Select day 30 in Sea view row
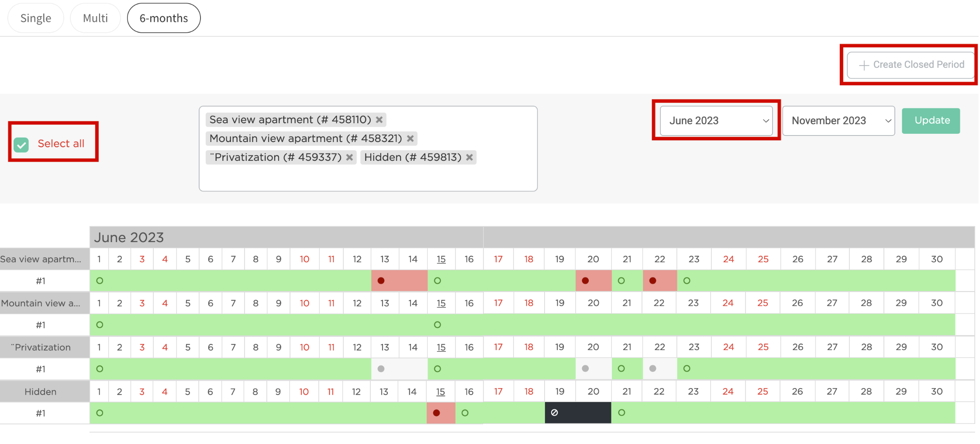The height and width of the screenshot is (444, 980). (x=937, y=259)
